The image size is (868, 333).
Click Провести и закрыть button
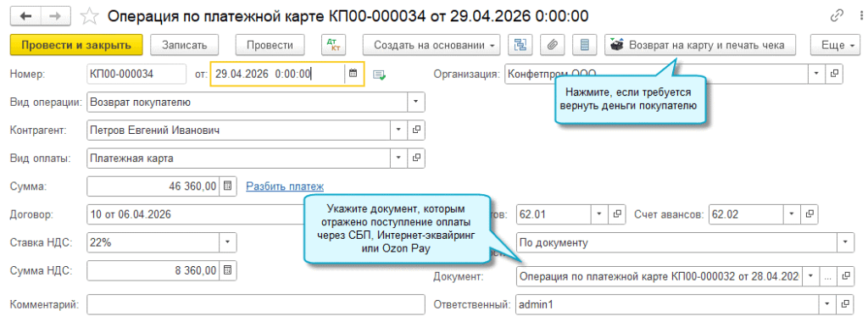pos(76,46)
